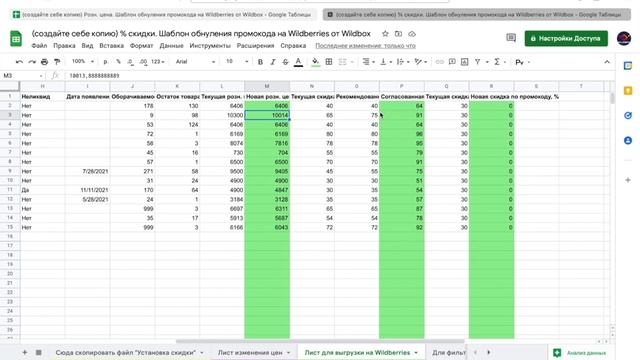Viewport: 640px width, 360px height.
Task: Star the document with the star icon
Action: tap(385, 34)
